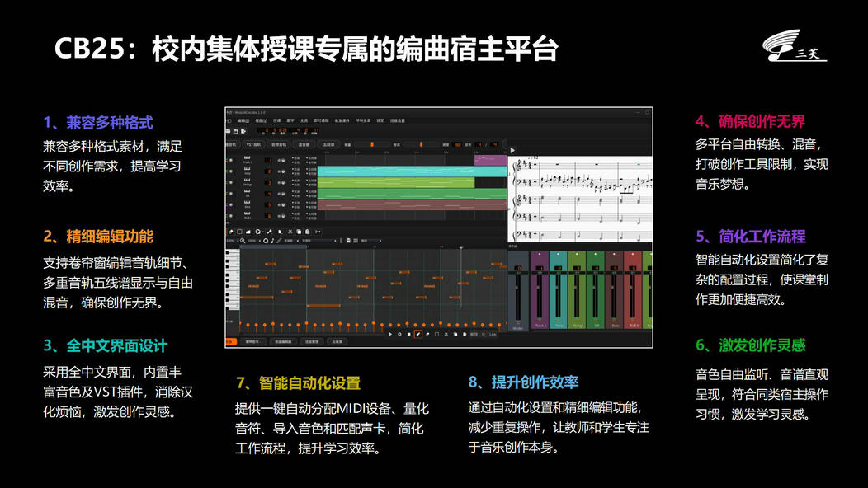Open the rightmost dropdown in piano roll toolbar

coord(371,241)
